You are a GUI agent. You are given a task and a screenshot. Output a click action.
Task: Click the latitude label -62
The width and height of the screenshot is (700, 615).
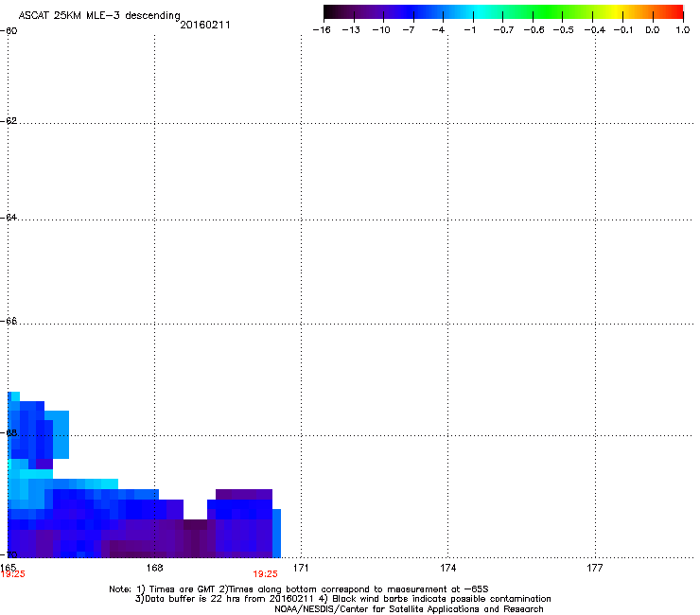9,121
